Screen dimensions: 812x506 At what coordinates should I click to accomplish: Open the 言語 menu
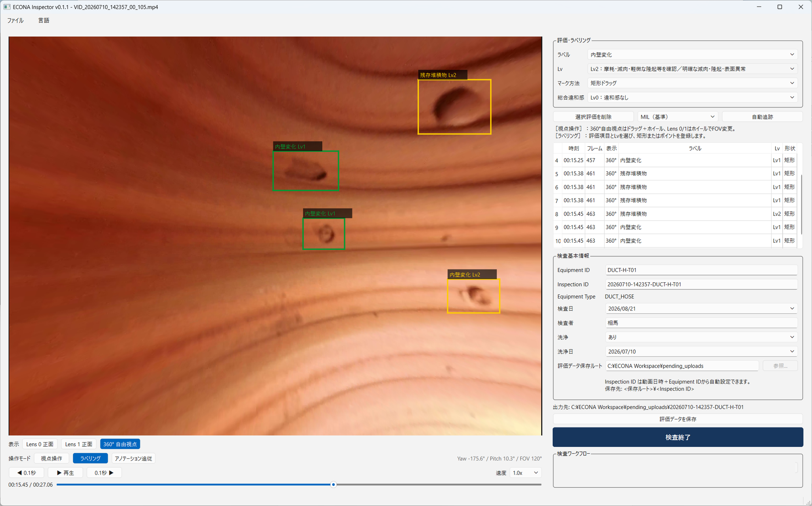(44, 20)
